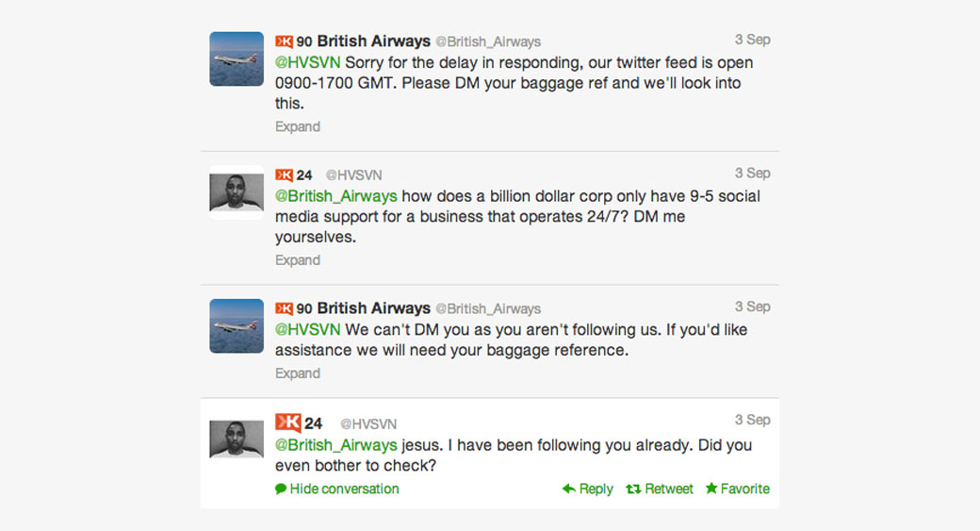
Task: Open the @British_Airways handle beside the first tweet's name
Action: pyautogui.click(x=488, y=41)
